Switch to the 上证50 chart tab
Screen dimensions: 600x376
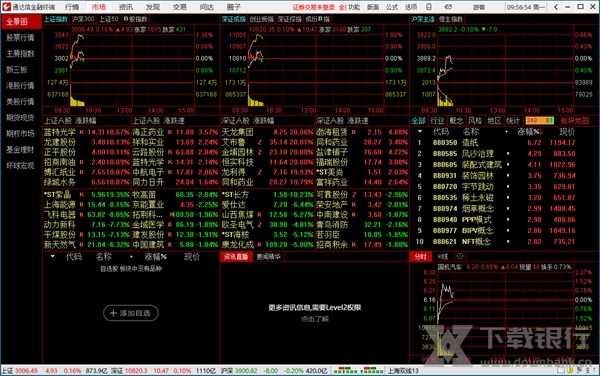pos(109,19)
